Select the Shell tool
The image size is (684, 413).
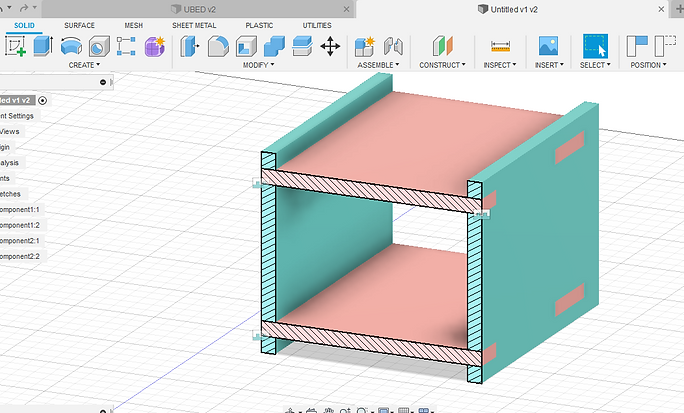click(x=246, y=46)
